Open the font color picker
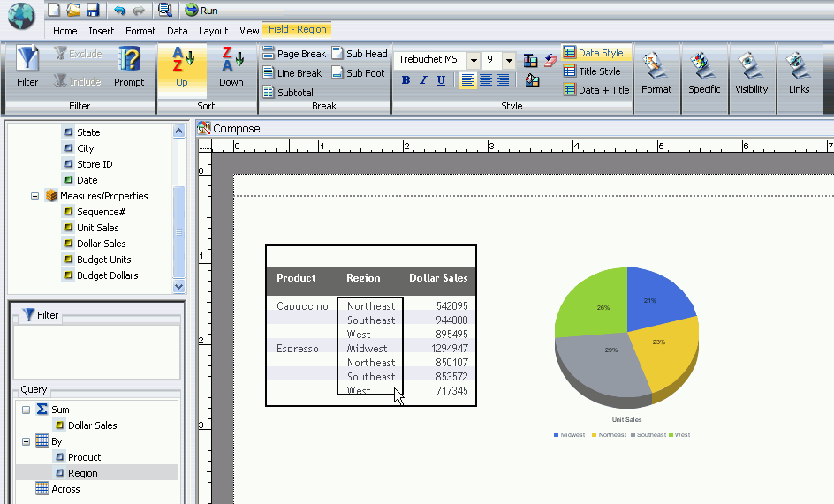 pyautogui.click(x=530, y=61)
